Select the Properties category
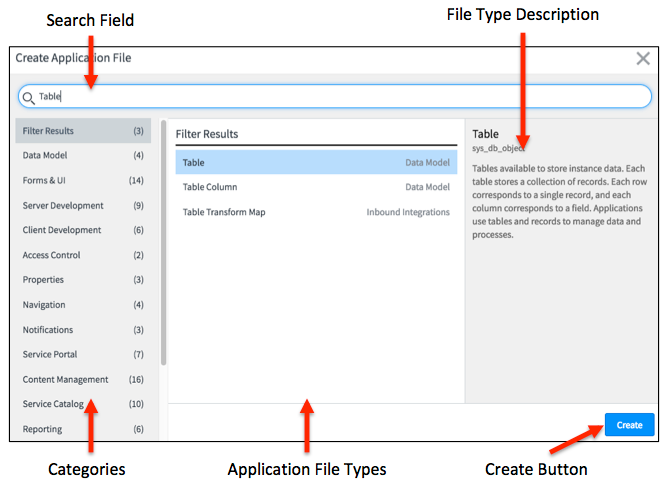This screenshot has width=664, height=490. point(83,280)
